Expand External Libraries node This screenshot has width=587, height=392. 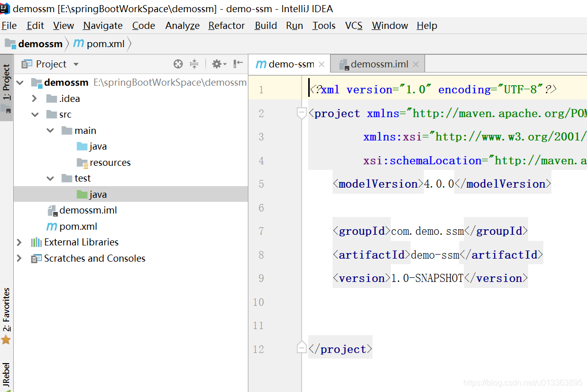coord(19,242)
